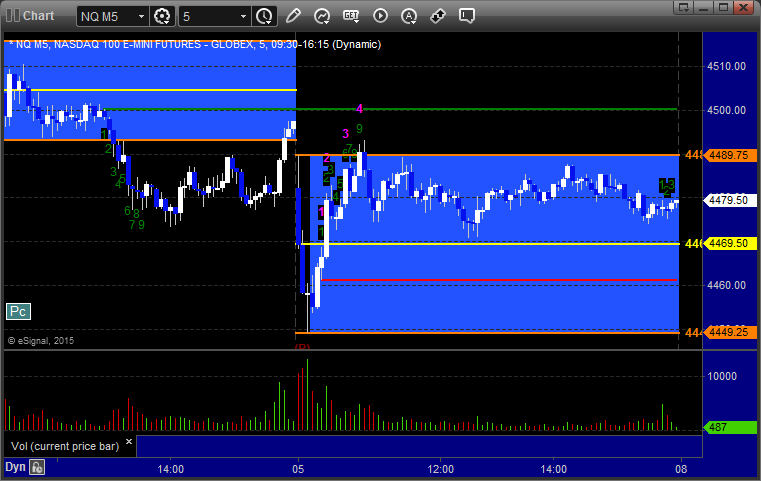Open the symbol settings gear menu
This screenshot has height=481, width=761.
click(162, 16)
